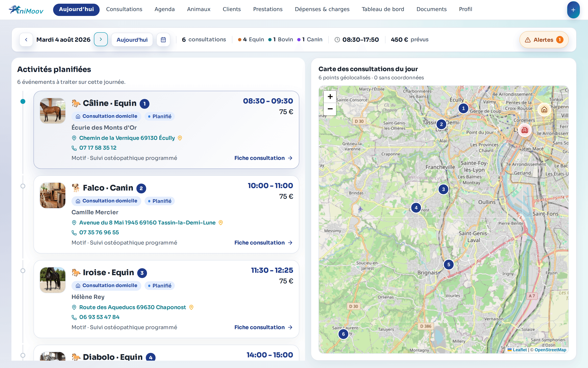This screenshot has height=368, width=588.
Task: Open the blue plus add button
Action: (x=573, y=10)
